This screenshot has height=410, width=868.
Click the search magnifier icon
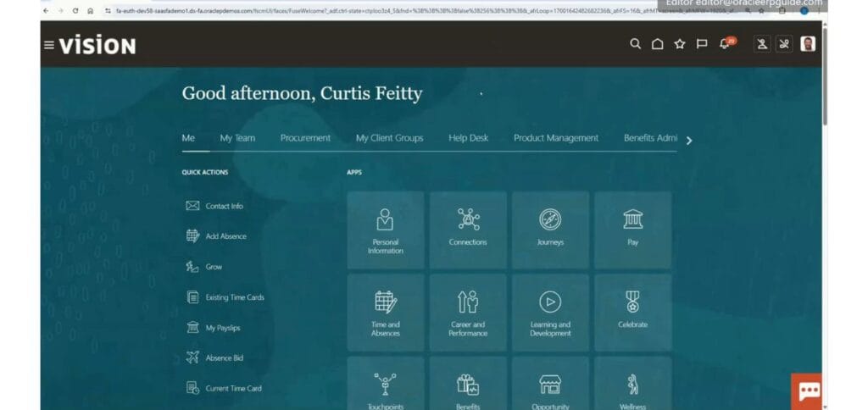click(x=635, y=44)
